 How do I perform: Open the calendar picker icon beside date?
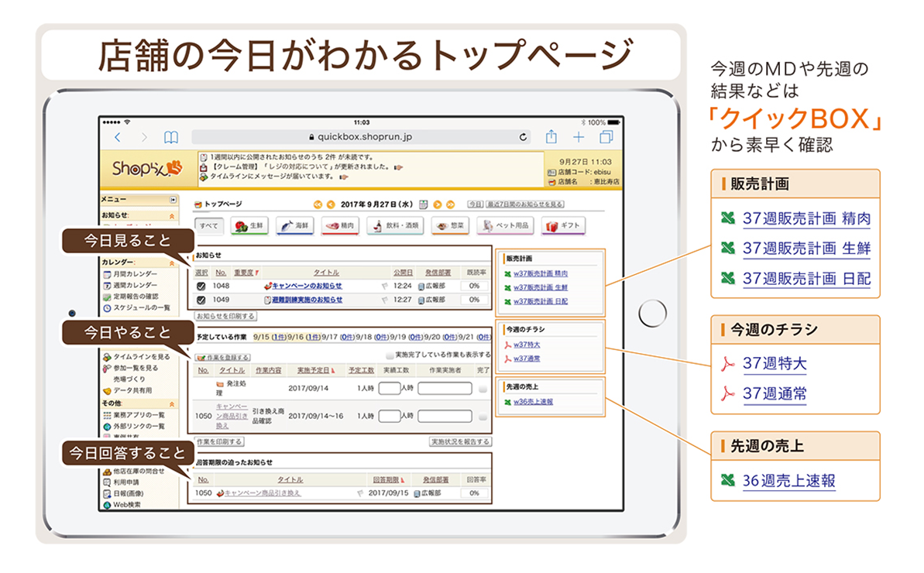pos(423,204)
